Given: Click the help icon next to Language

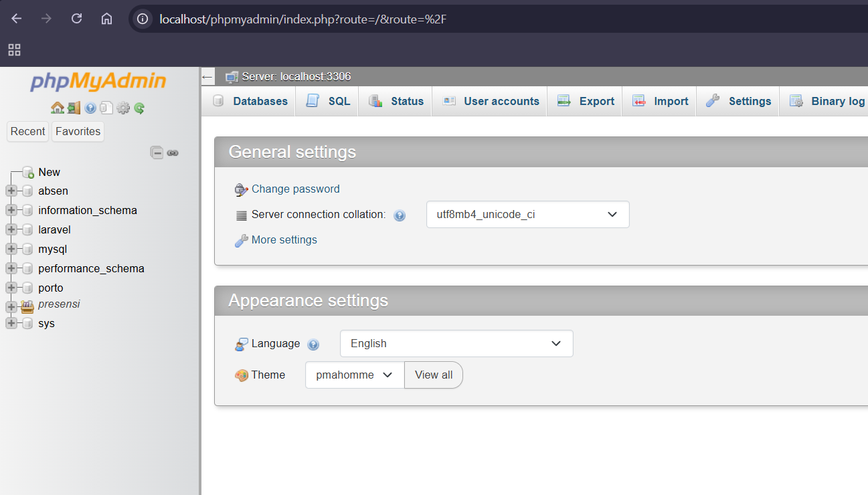Looking at the screenshot, I should pos(313,344).
